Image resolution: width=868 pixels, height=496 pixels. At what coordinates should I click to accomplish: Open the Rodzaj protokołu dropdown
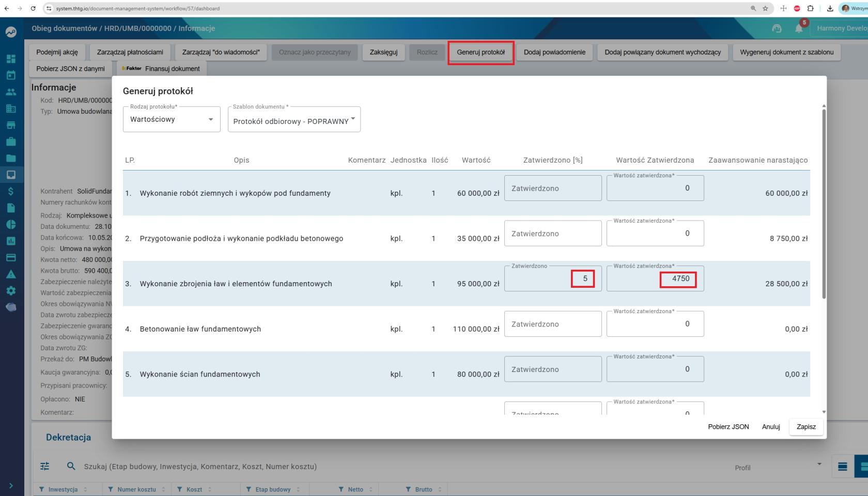172,119
